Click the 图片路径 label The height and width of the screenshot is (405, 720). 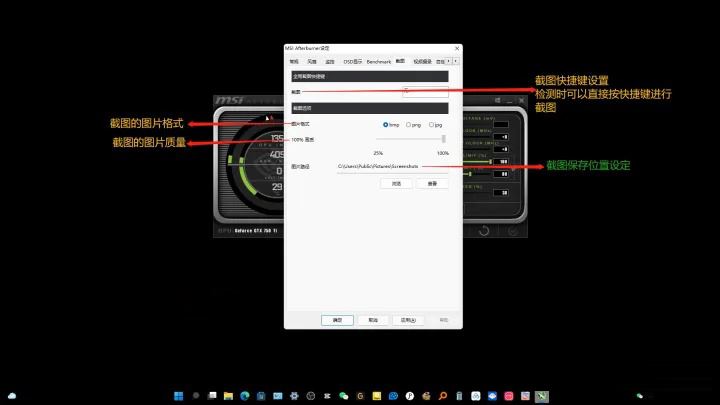click(300, 167)
